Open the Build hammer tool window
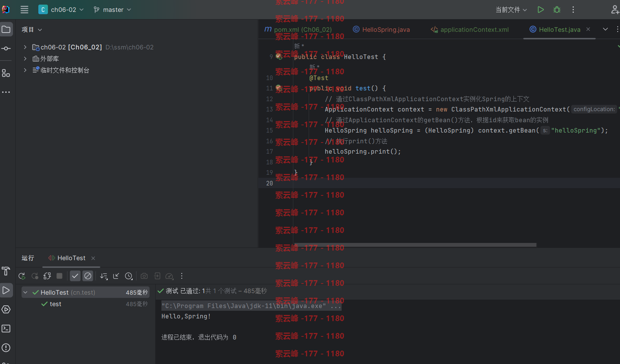Viewport: 620px width, 364px height. (6, 271)
